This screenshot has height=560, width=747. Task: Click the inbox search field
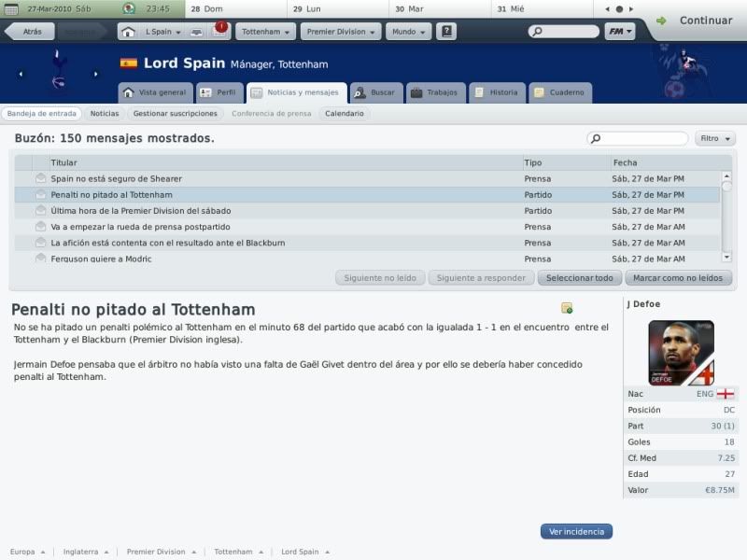638,138
